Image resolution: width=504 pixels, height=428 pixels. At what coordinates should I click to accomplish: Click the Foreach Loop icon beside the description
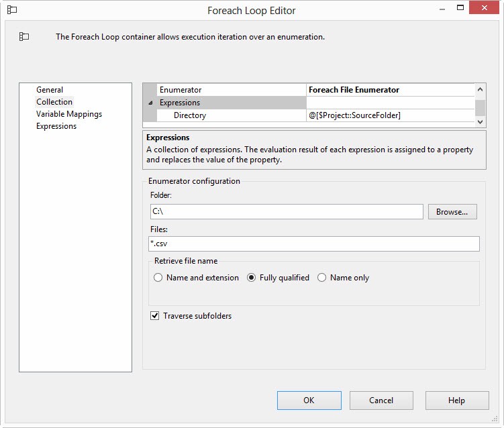tap(24, 37)
